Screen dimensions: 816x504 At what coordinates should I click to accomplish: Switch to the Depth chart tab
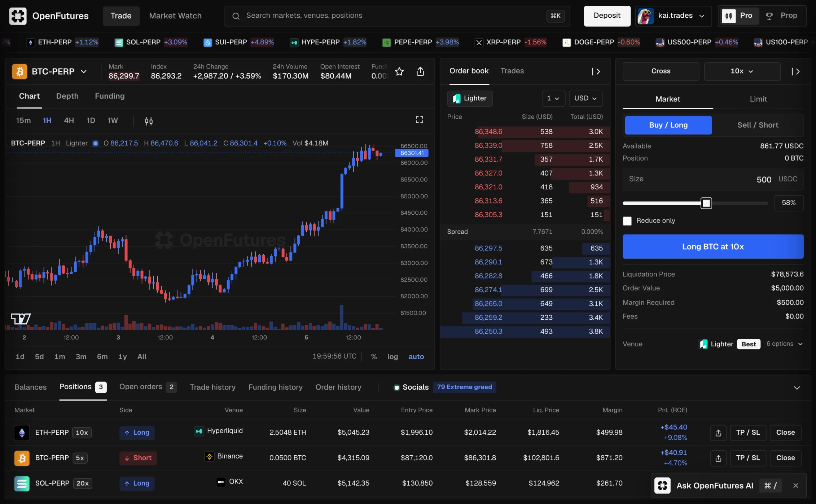pyautogui.click(x=67, y=96)
